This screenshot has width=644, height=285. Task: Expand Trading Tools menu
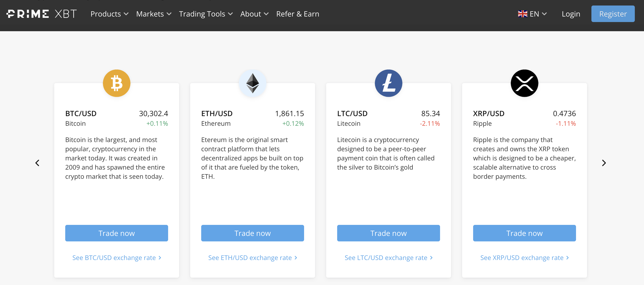tap(206, 14)
